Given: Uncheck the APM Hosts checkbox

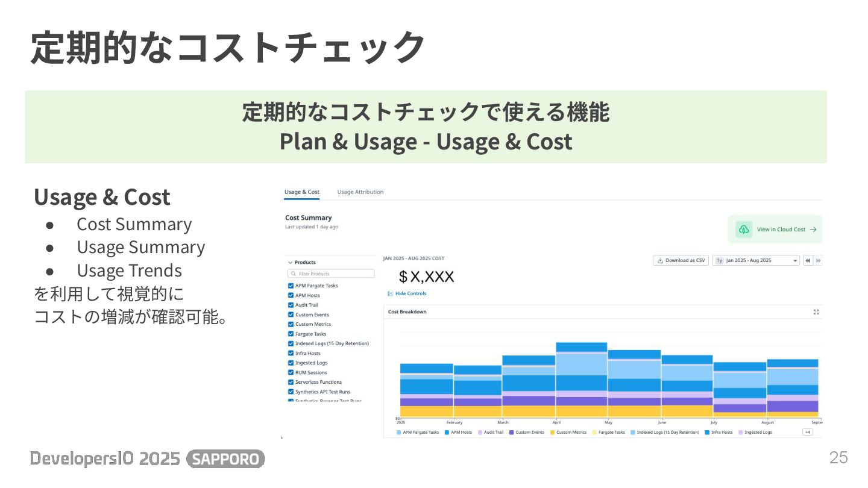Looking at the screenshot, I should [291, 295].
